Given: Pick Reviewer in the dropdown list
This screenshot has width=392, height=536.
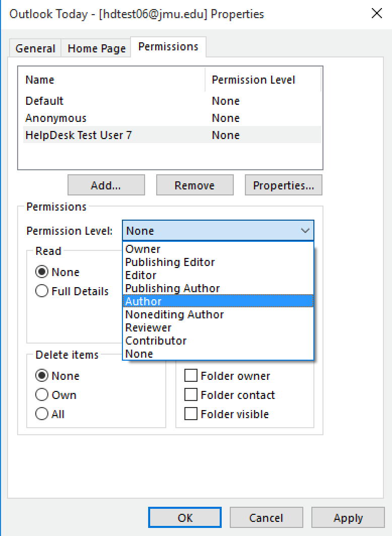Looking at the screenshot, I should click(148, 327).
